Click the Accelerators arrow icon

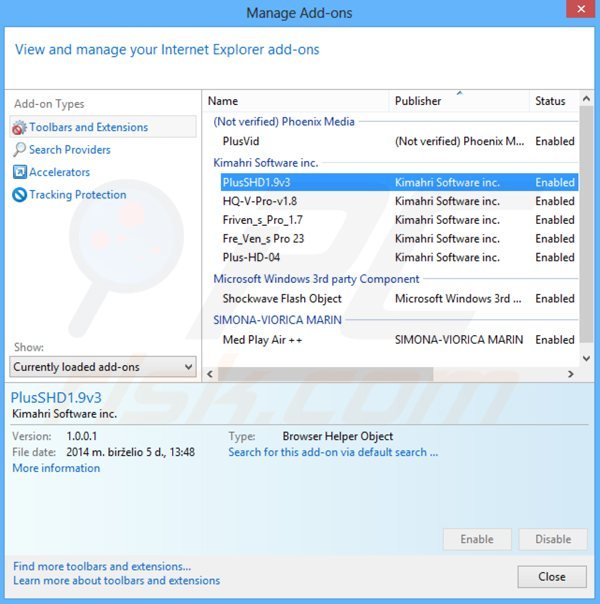tap(20, 172)
